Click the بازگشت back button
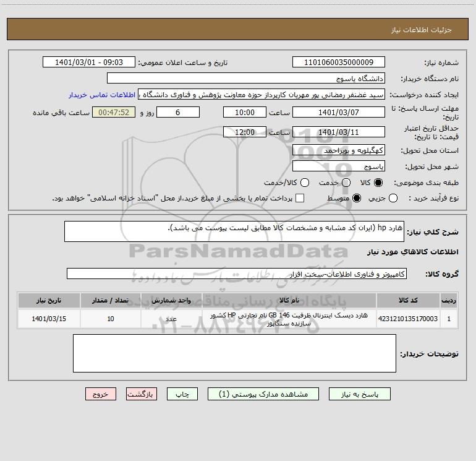Screen dimensions: 476x461 coord(142,394)
